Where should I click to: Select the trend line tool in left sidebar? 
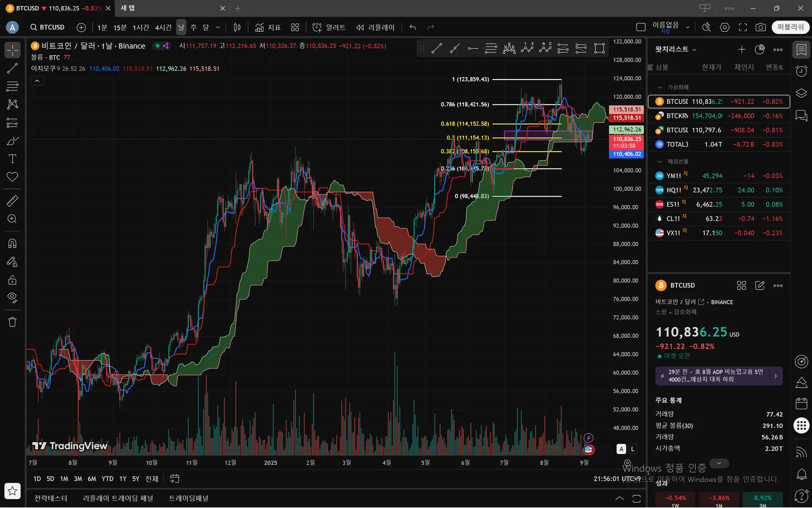click(x=13, y=68)
